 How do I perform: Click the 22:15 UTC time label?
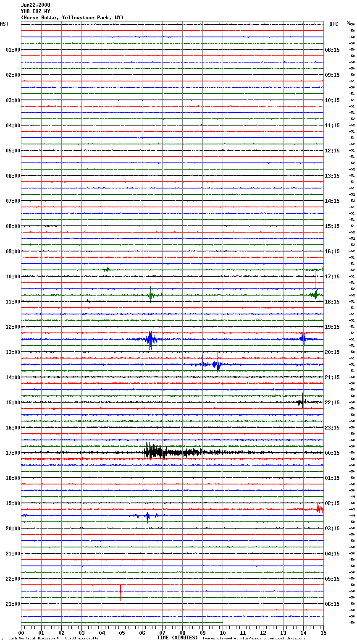pyautogui.click(x=332, y=403)
